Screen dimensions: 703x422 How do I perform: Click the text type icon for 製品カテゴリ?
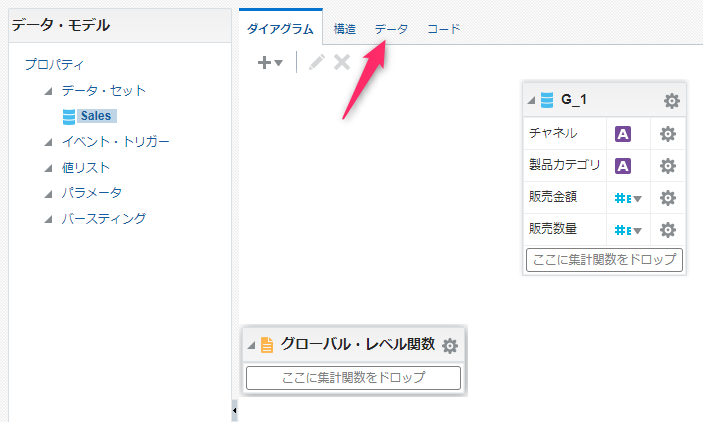(623, 166)
